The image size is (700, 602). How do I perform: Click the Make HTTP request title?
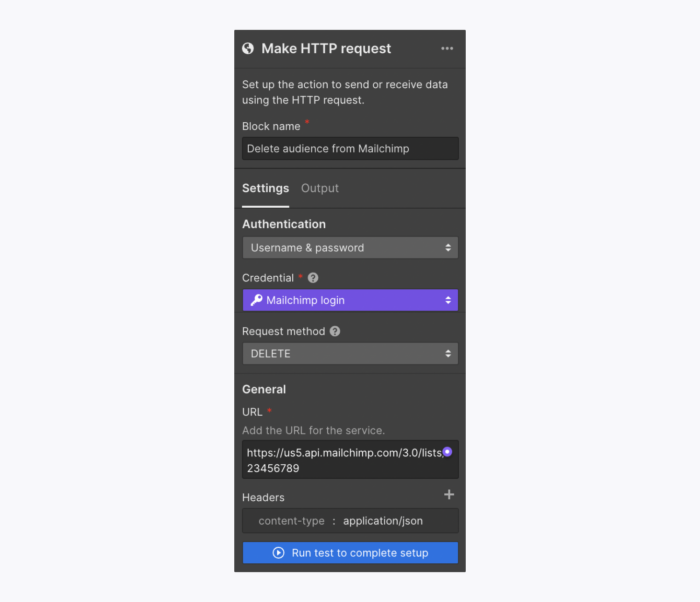[x=326, y=49]
